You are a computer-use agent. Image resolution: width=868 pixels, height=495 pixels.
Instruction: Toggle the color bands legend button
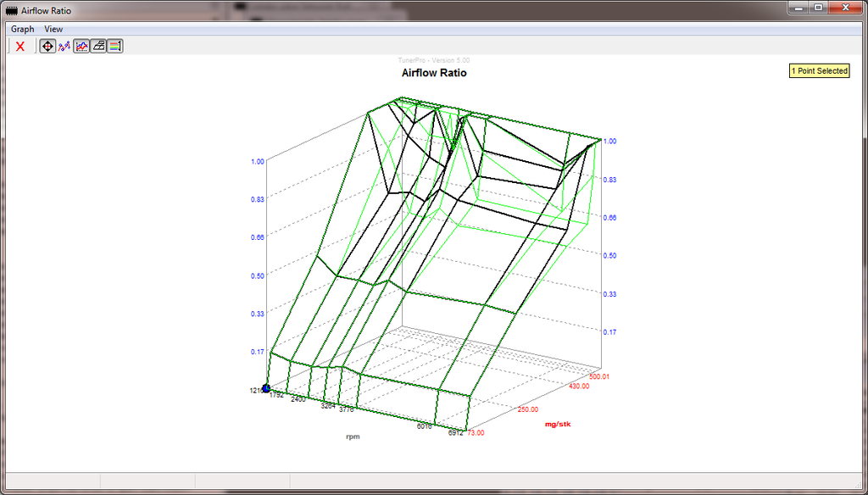coord(114,47)
